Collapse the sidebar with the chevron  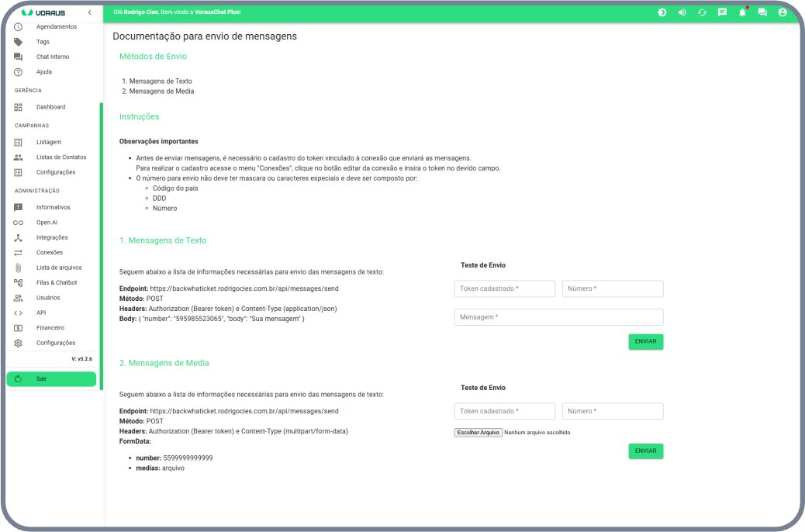point(89,12)
